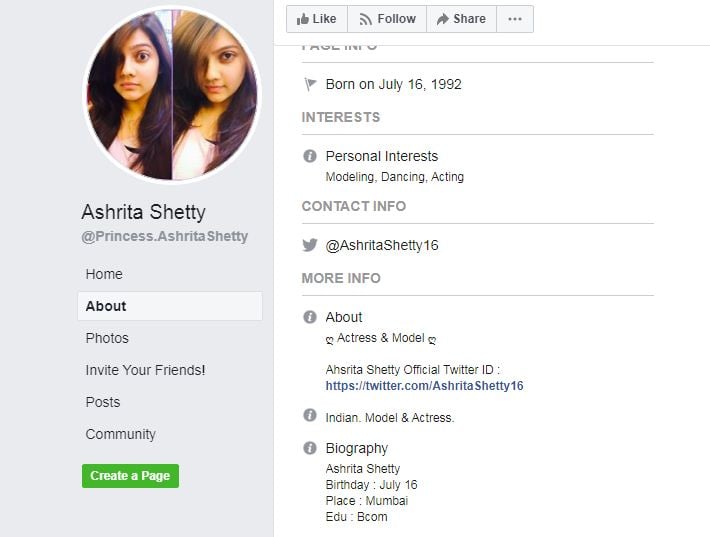The width and height of the screenshot is (710, 537).
Task: Open the three-dots more options menu
Action: pos(515,19)
